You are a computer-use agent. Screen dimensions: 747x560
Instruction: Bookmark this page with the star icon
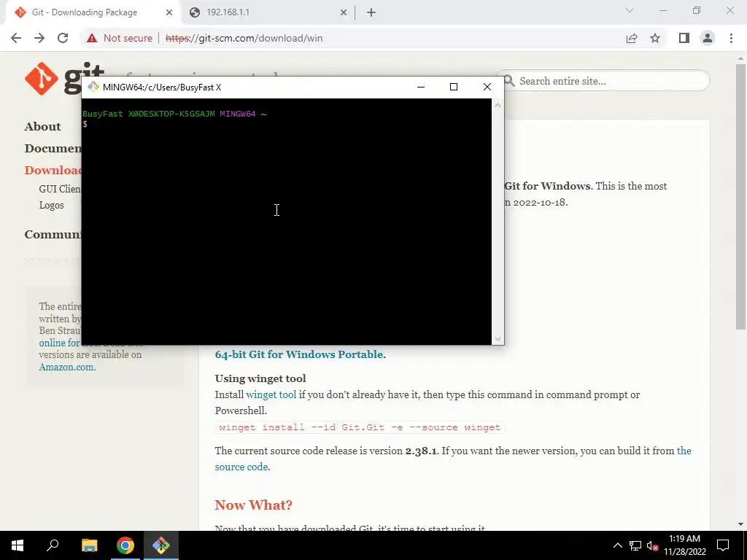pyautogui.click(x=655, y=38)
